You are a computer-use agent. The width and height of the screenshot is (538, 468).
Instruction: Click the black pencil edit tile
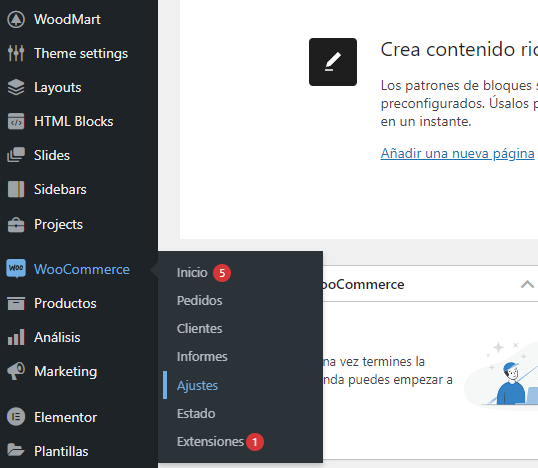[333, 62]
